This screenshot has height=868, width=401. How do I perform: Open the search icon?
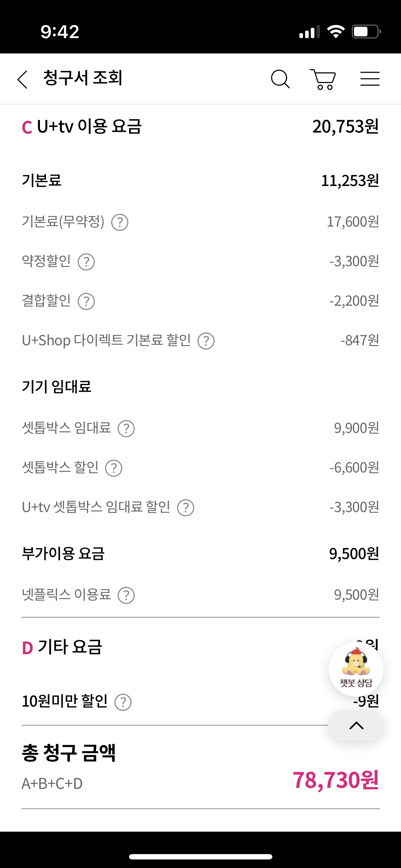coord(280,79)
